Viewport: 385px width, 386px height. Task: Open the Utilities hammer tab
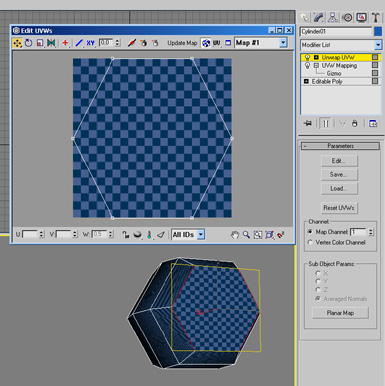pos(376,17)
